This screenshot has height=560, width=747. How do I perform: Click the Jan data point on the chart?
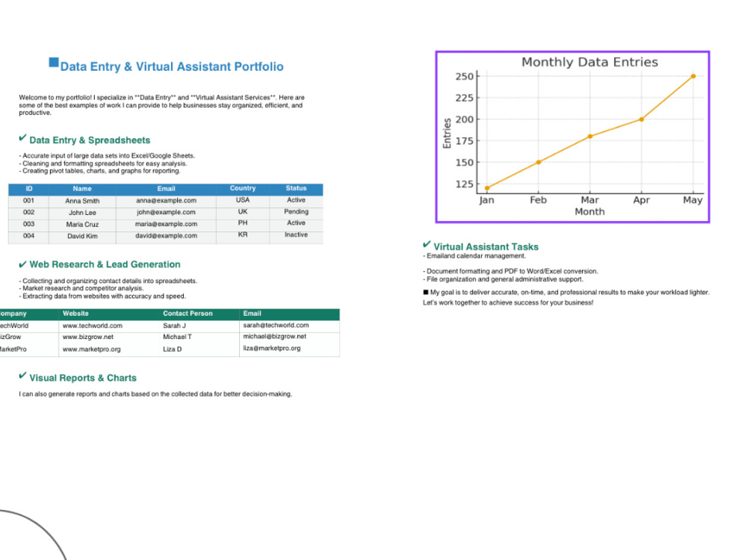pos(487,188)
